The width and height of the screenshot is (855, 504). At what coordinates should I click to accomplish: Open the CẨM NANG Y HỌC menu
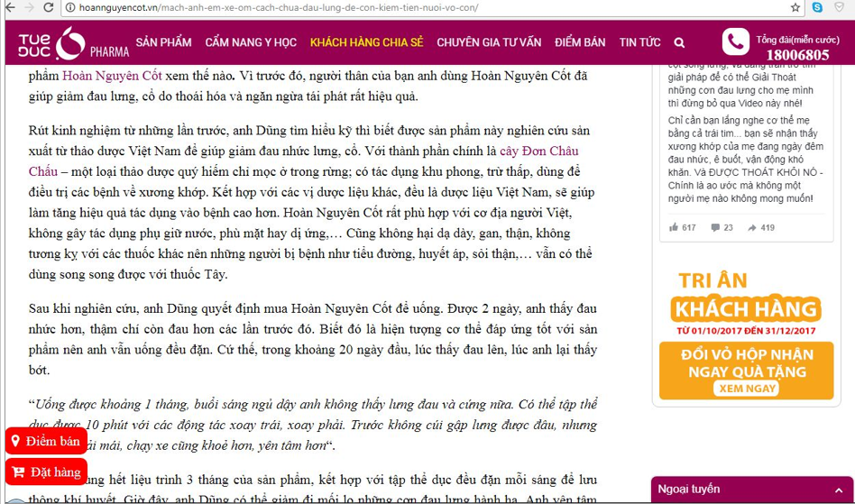(250, 42)
